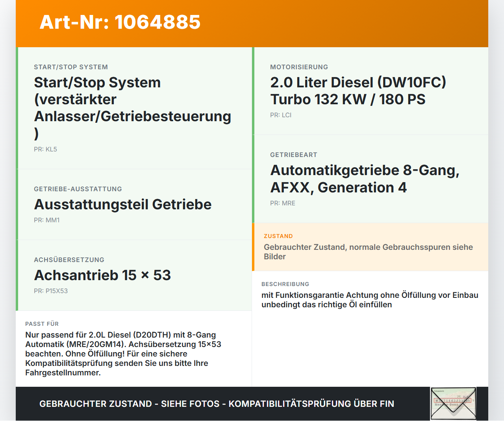The image size is (504, 421).
Task: Click the PR: KL5 code label
Action: (x=45, y=149)
